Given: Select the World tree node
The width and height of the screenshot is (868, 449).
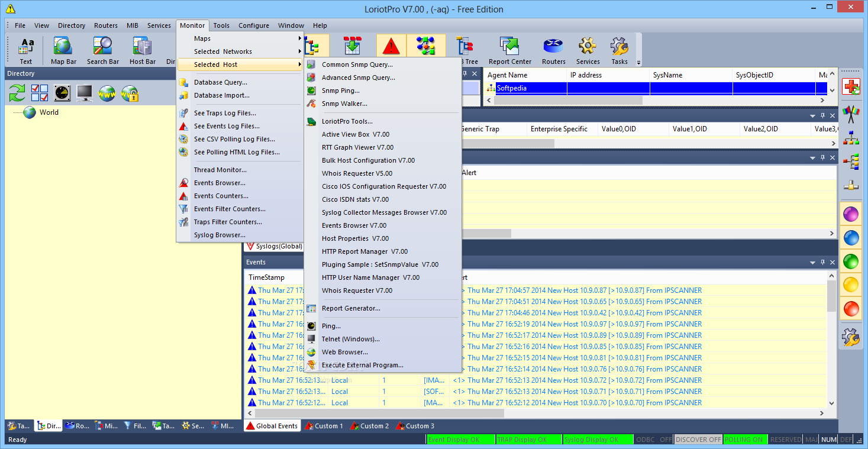Looking at the screenshot, I should coord(49,112).
